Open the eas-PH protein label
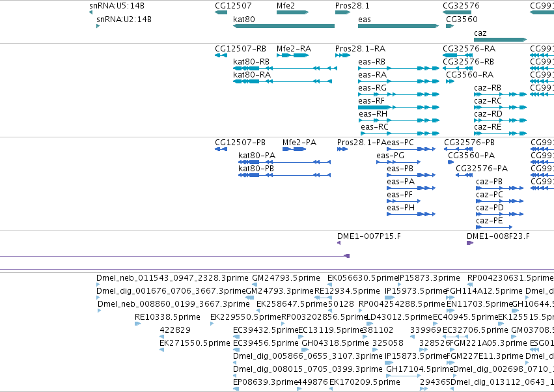554x392 pixels. point(400,208)
